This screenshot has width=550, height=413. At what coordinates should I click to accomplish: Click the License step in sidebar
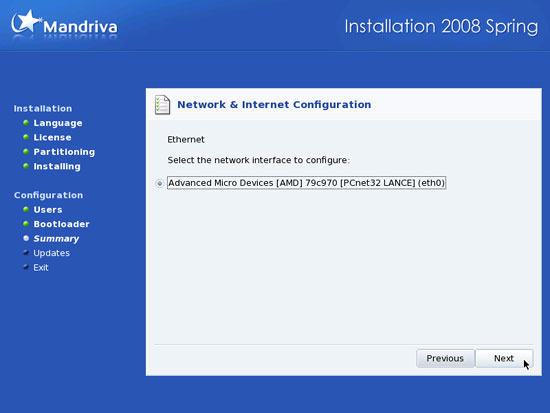[52, 138]
